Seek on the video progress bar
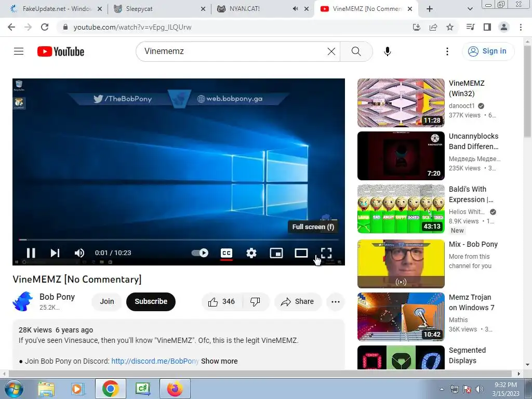 pos(179,240)
